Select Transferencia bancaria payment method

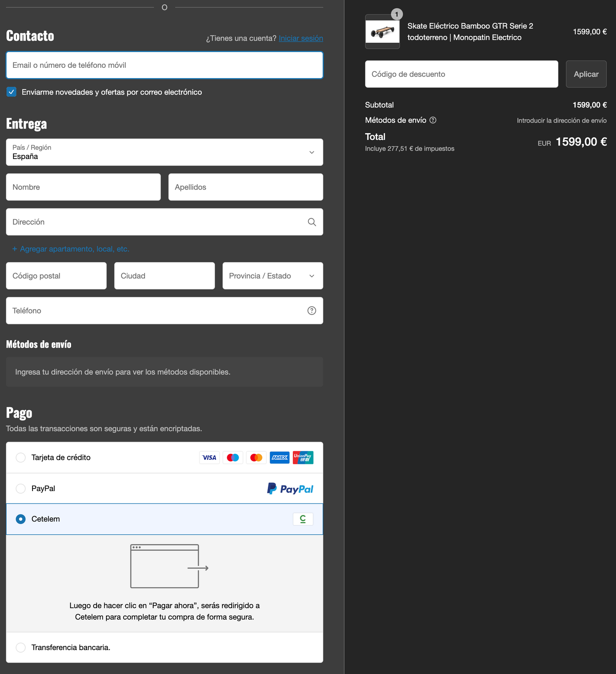click(x=21, y=647)
